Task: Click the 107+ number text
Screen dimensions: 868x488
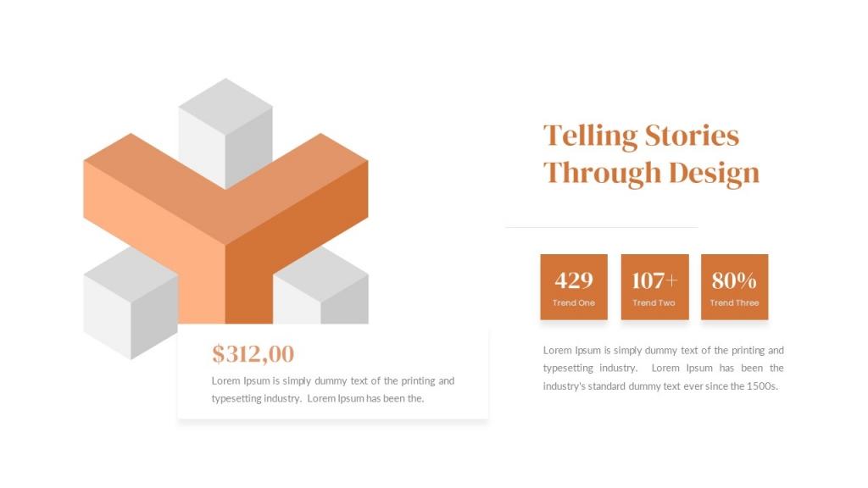Action: tap(654, 280)
